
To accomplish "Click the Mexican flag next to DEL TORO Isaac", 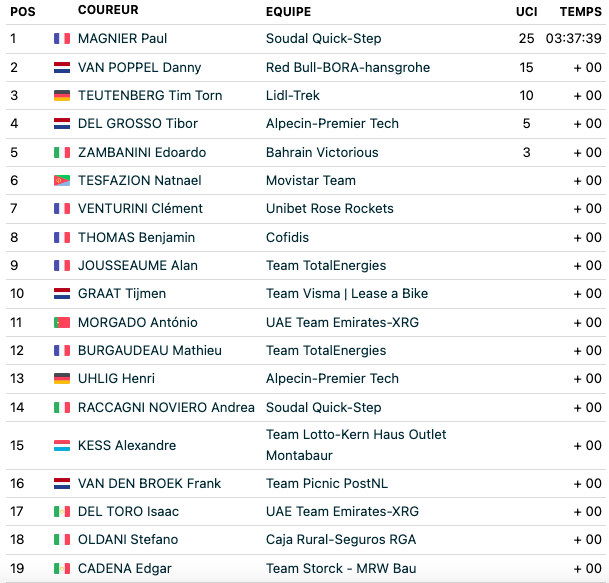I will coord(62,512).
